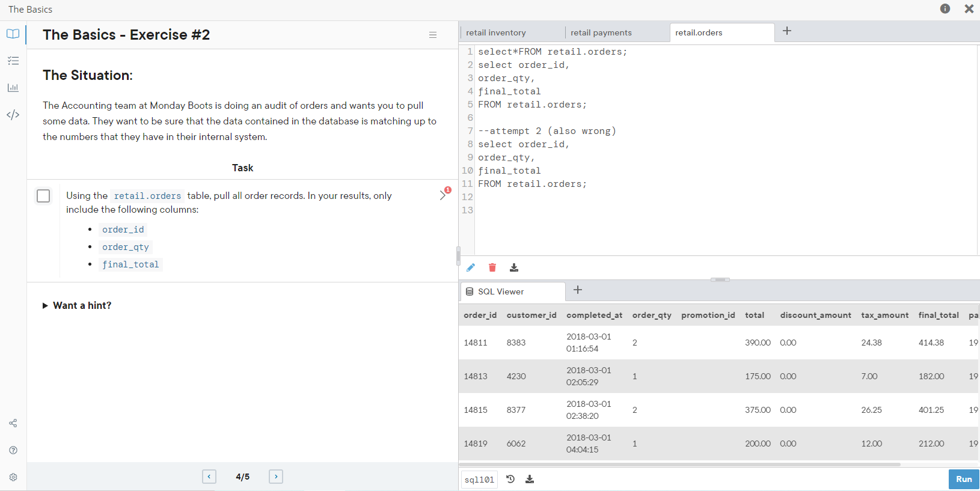Click the retail.orders code tag in task

point(147,196)
